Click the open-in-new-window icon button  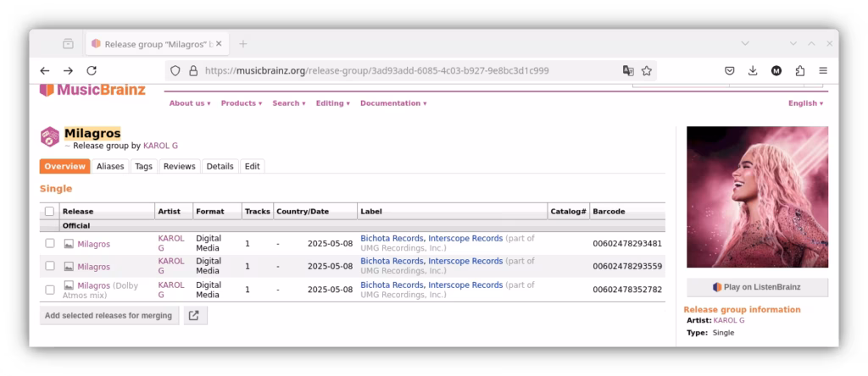coord(196,315)
